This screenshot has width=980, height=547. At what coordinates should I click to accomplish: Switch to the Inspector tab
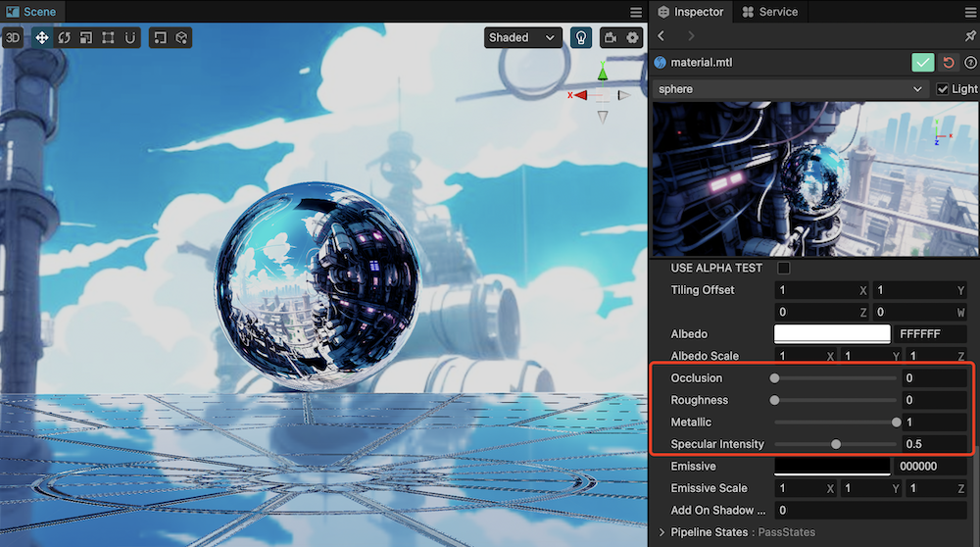tap(690, 11)
